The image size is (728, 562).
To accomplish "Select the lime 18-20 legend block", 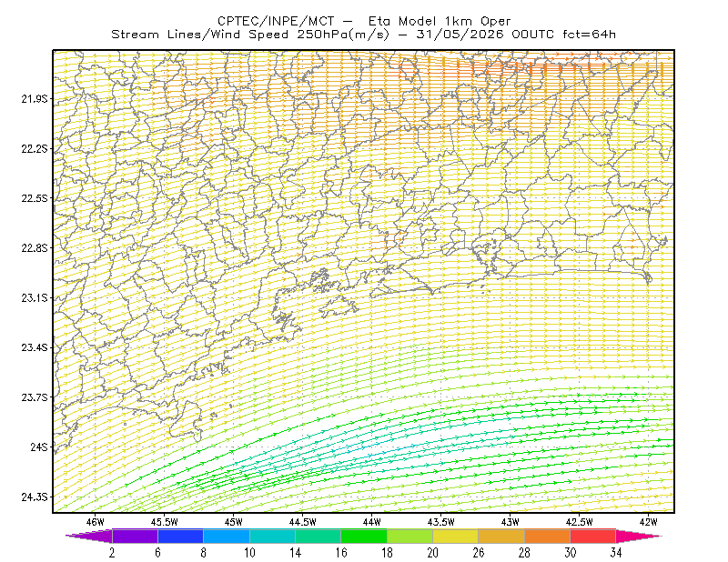I will pos(410,536).
